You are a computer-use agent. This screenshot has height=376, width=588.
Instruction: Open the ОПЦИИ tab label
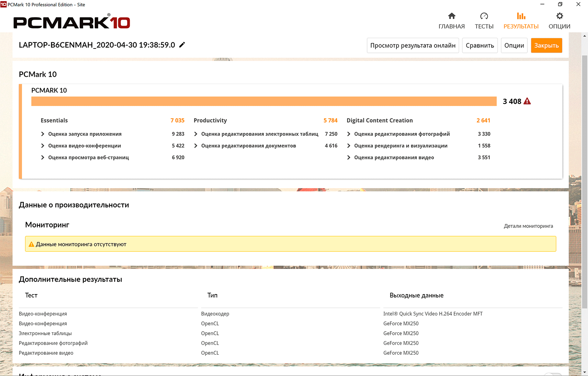559,26
